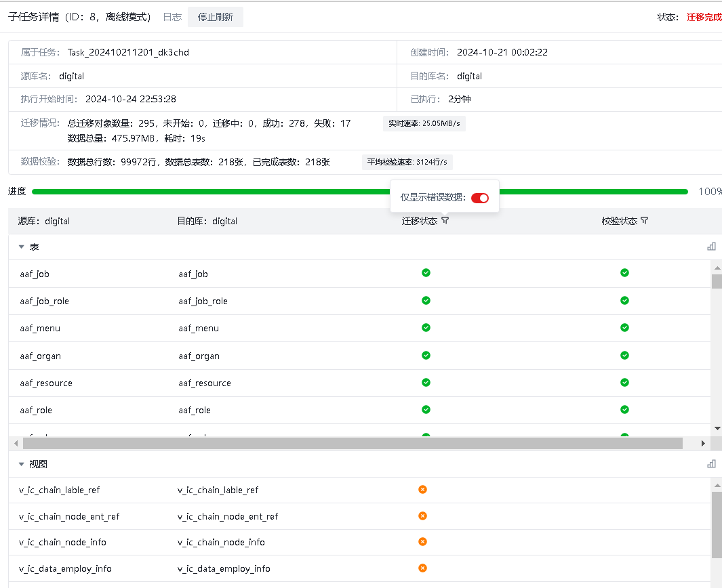The height and width of the screenshot is (588, 722).
Task: Click verification status icon for aaf_job
Action: pos(624,273)
